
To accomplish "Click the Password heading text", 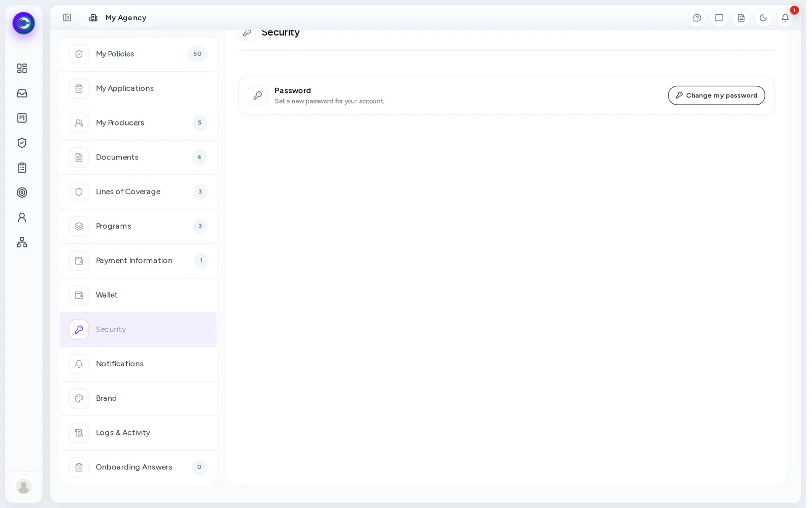I will click(293, 90).
